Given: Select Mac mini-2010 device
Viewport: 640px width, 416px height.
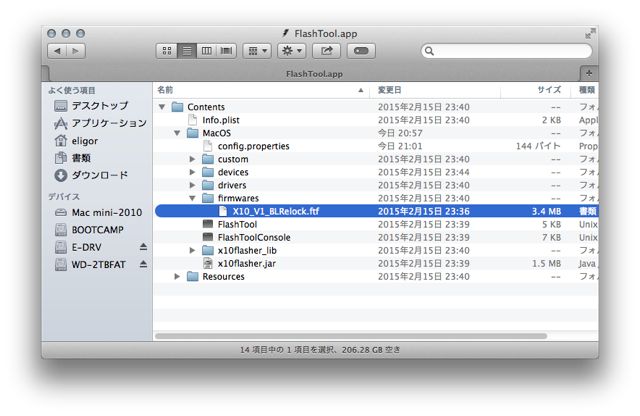Looking at the screenshot, I should pos(98,213).
